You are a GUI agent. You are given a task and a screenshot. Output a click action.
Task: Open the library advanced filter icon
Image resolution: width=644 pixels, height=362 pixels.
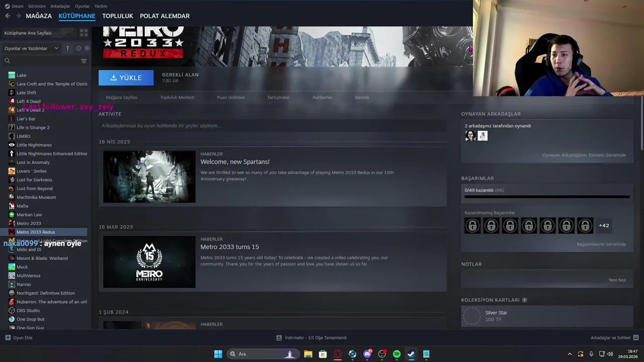[x=84, y=61]
